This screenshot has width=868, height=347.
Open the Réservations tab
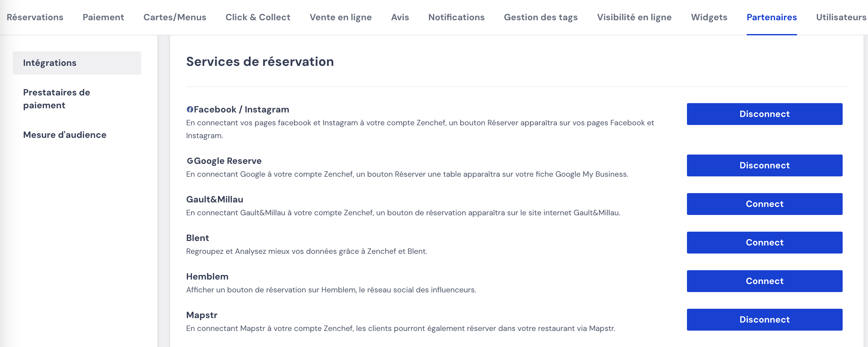(35, 17)
